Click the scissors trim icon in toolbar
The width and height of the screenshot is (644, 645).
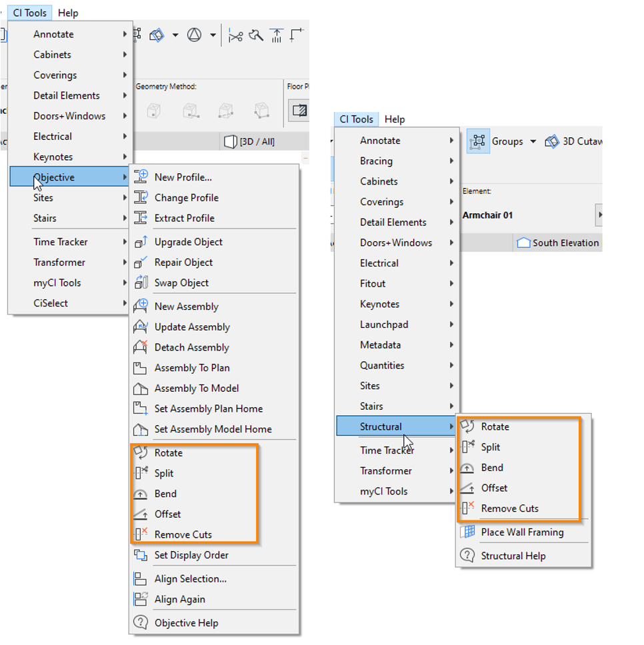pyautogui.click(x=235, y=35)
